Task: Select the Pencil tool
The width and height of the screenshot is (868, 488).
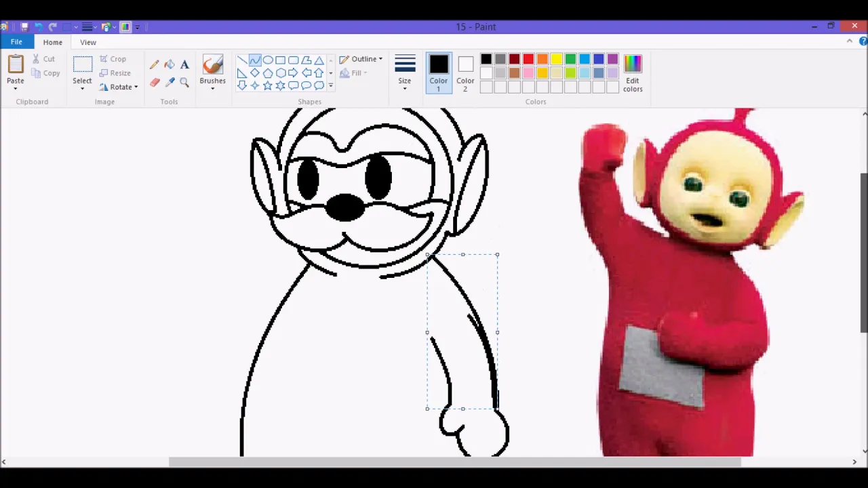Action: pyautogui.click(x=155, y=64)
